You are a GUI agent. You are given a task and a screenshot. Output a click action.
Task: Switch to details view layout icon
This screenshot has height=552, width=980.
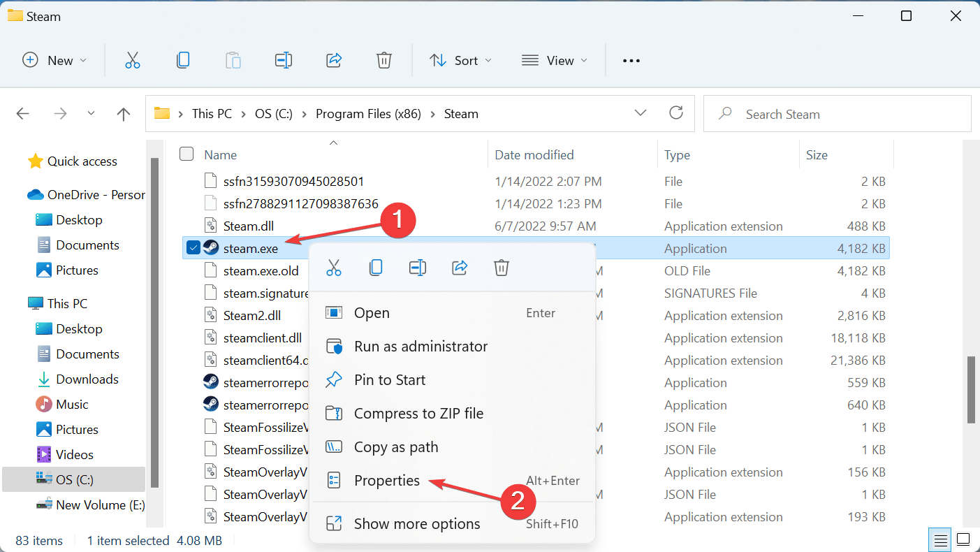[x=941, y=540]
